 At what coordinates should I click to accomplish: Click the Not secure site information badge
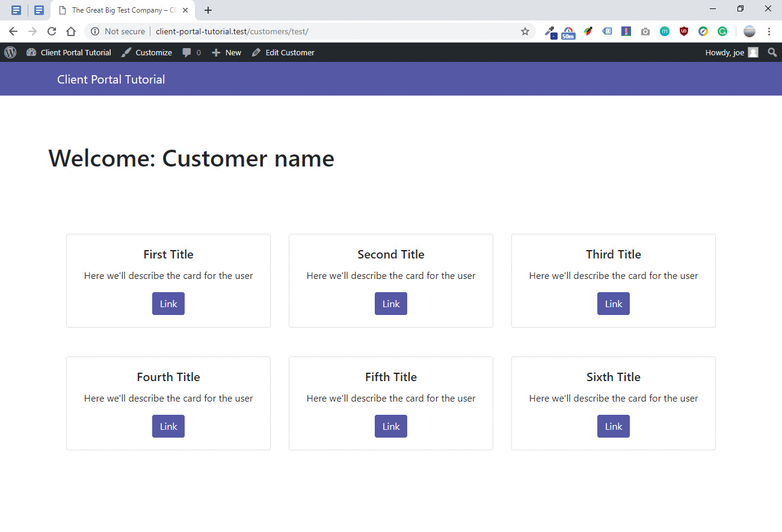[x=117, y=31]
